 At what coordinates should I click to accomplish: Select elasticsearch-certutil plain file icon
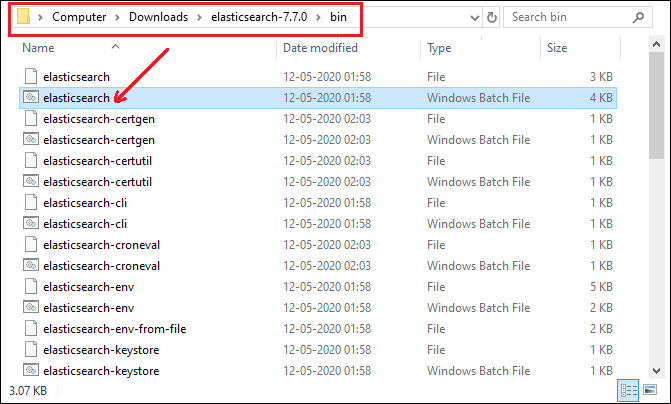click(31, 160)
